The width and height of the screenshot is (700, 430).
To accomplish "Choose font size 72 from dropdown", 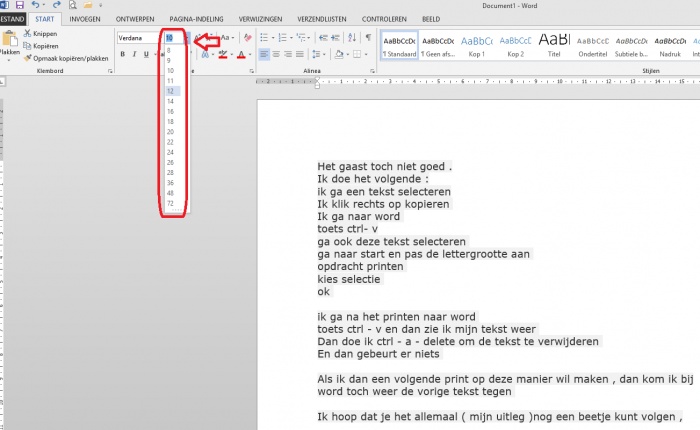I will pos(171,203).
